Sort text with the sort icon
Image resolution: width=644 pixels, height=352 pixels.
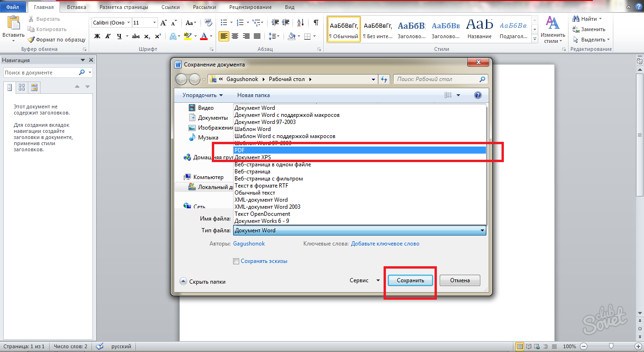(300, 23)
